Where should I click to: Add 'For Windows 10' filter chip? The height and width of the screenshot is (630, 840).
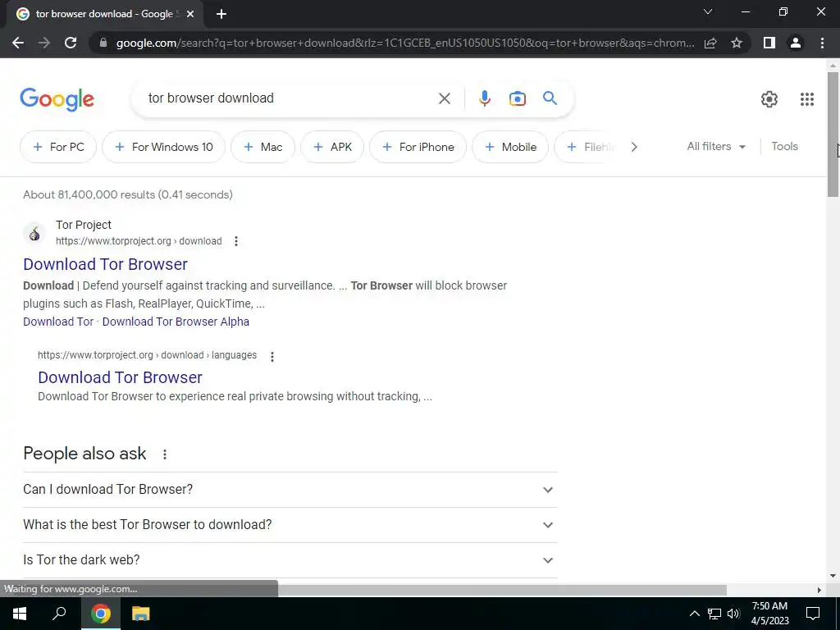(163, 147)
